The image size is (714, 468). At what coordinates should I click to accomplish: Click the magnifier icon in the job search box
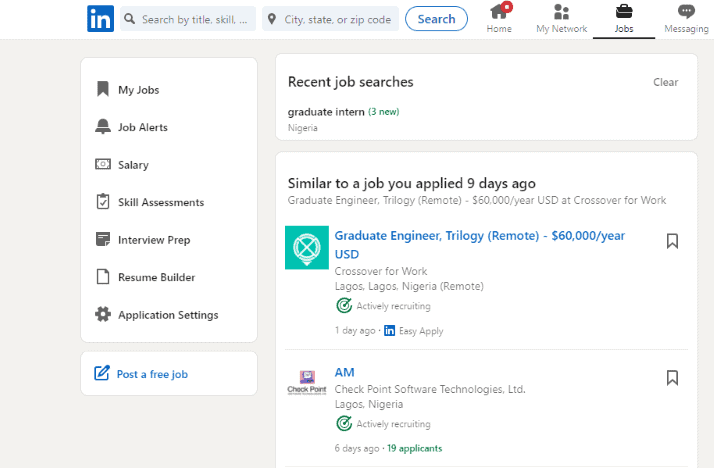[130, 19]
